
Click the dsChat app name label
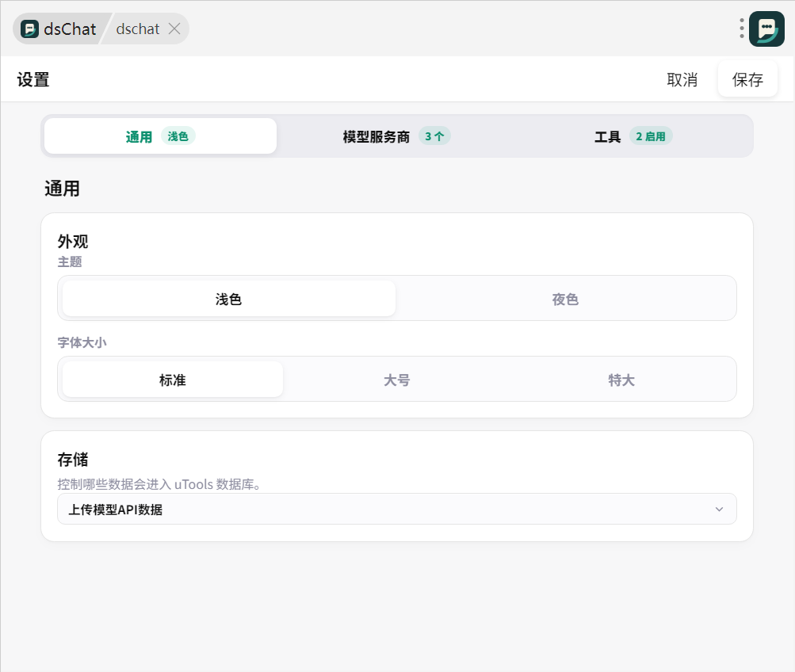coord(70,29)
